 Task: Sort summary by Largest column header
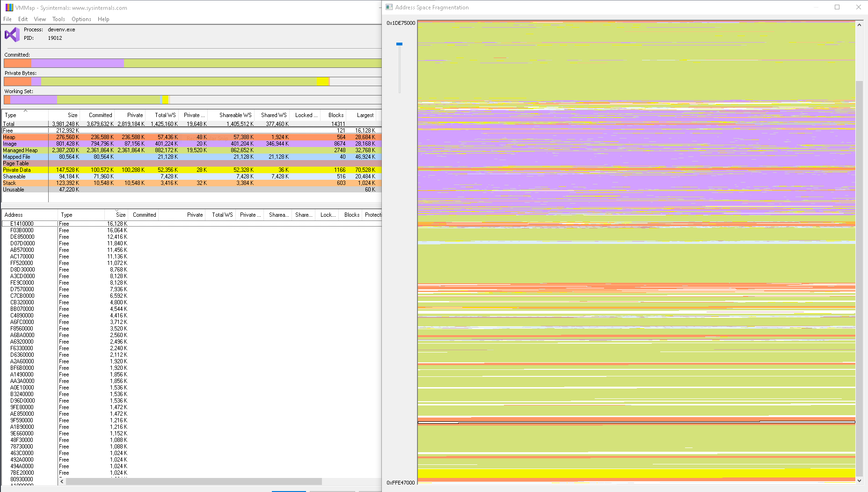362,115
